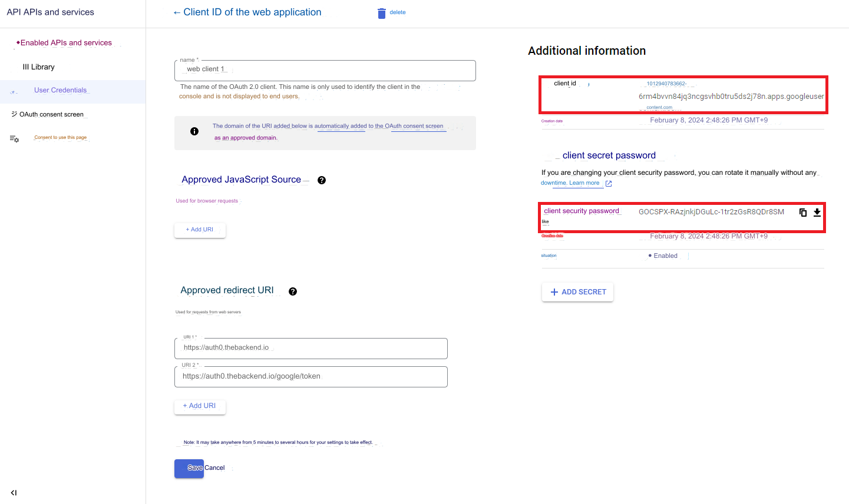The image size is (849, 504).
Task: Add URI under Approved redirect URI
Action: point(200,406)
